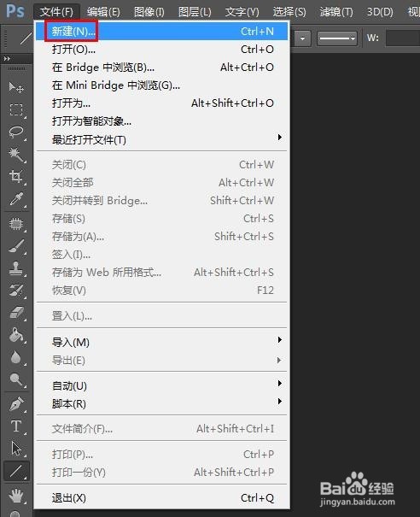420x517 pixels.
Task: Select the Horizontal Type tool
Action: click(16, 426)
